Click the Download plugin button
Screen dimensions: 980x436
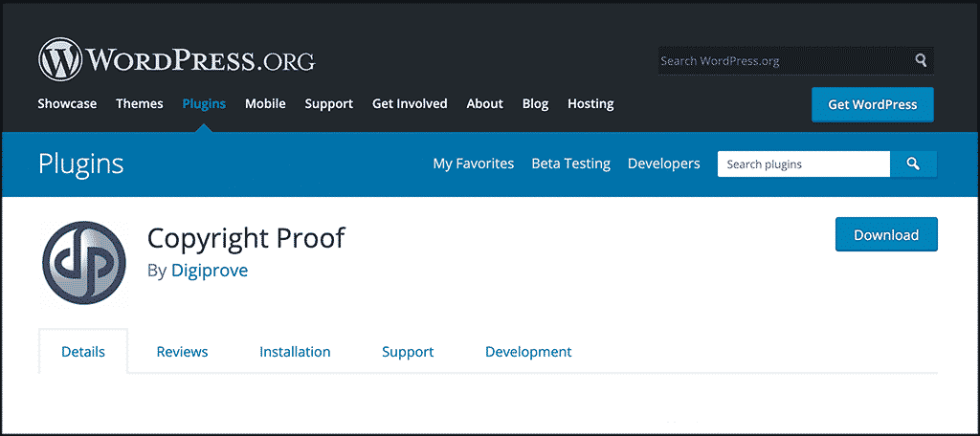click(x=886, y=235)
